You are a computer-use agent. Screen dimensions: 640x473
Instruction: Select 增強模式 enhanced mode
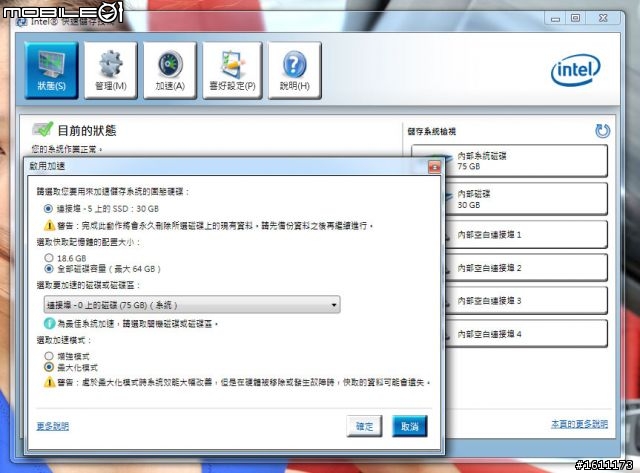point(49,356)
